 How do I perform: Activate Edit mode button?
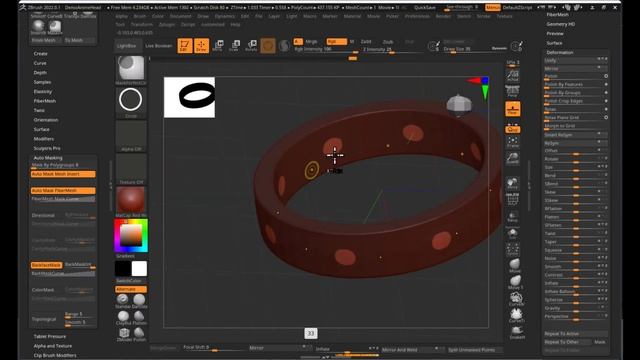[185, 45]
